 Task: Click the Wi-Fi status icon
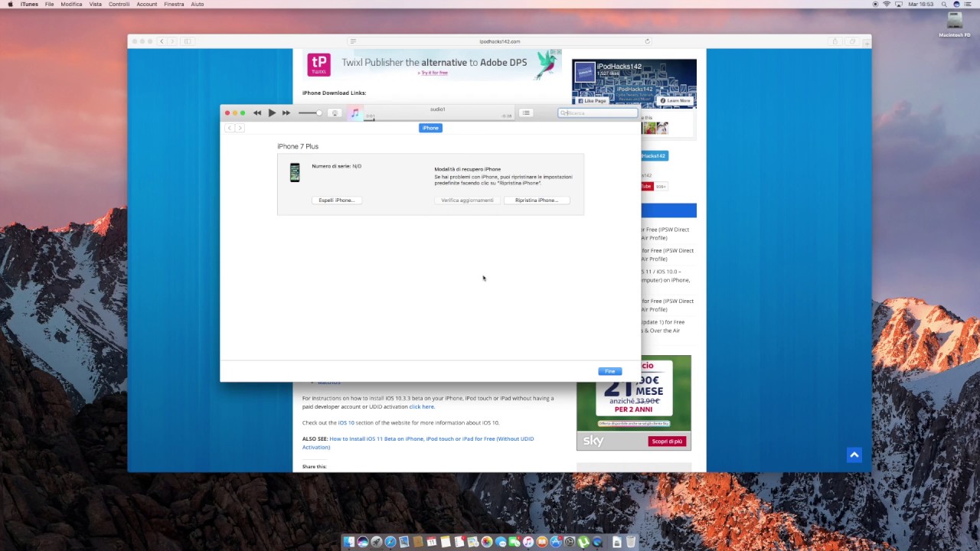(x=887, y=4)
